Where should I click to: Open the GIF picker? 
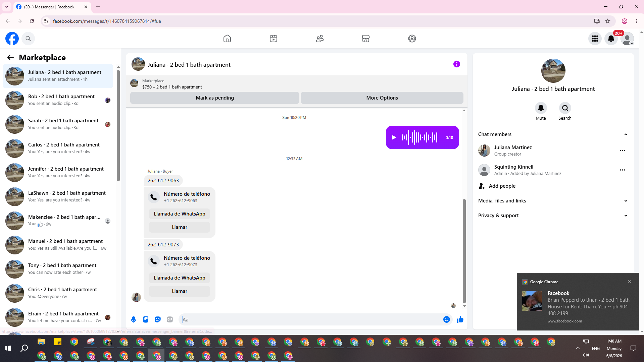click(170, 319)
